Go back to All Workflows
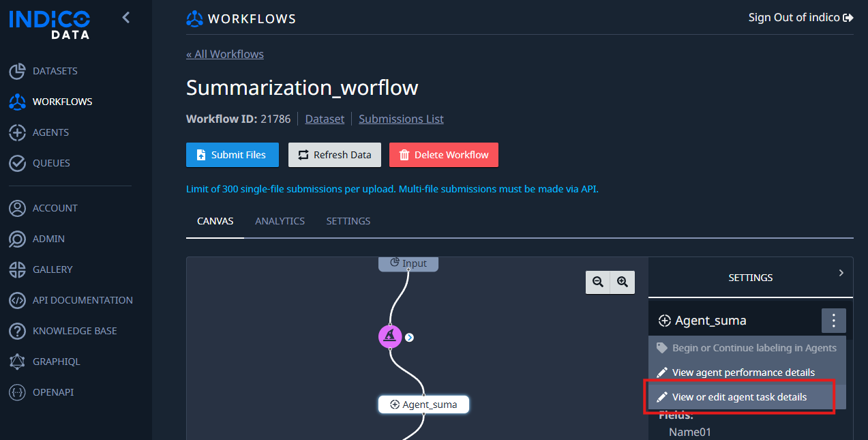This screenshot has height=440, width=868. tap(225, 54)
